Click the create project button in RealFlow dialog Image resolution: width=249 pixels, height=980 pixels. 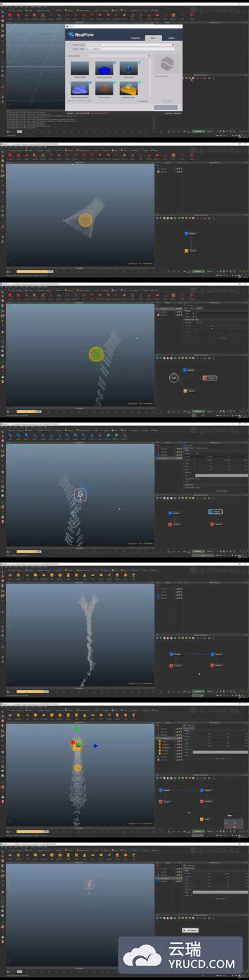(x=166, y=108)
